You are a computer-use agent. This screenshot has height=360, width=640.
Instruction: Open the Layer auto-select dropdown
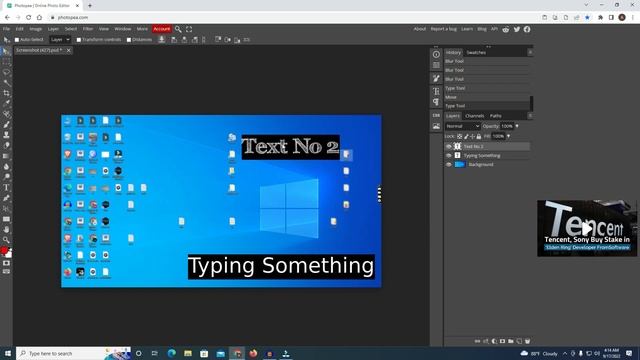coord(60,40)
